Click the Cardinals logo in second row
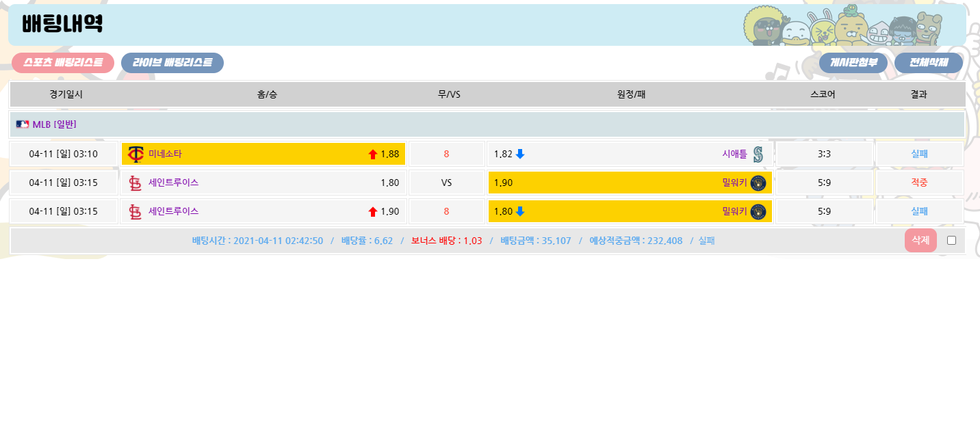Image resolution: width=980 pixels, height=443 pixels. pyautogui.click(x=136, y=183)
